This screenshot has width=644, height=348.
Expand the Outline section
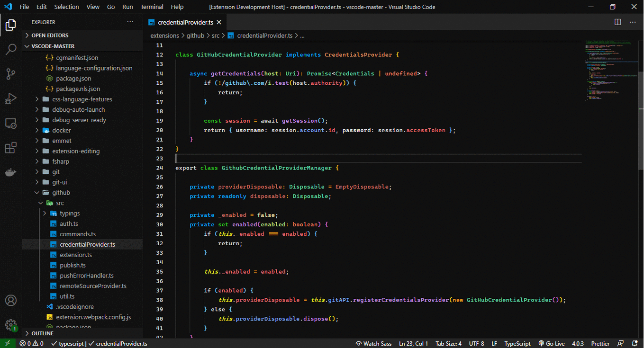(82, 333)
